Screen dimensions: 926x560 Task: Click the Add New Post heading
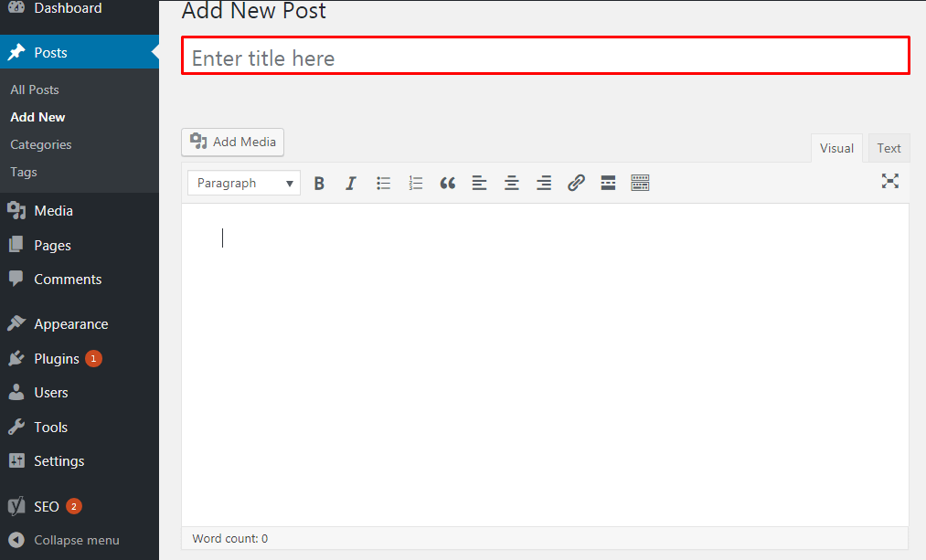coord(253,11)
